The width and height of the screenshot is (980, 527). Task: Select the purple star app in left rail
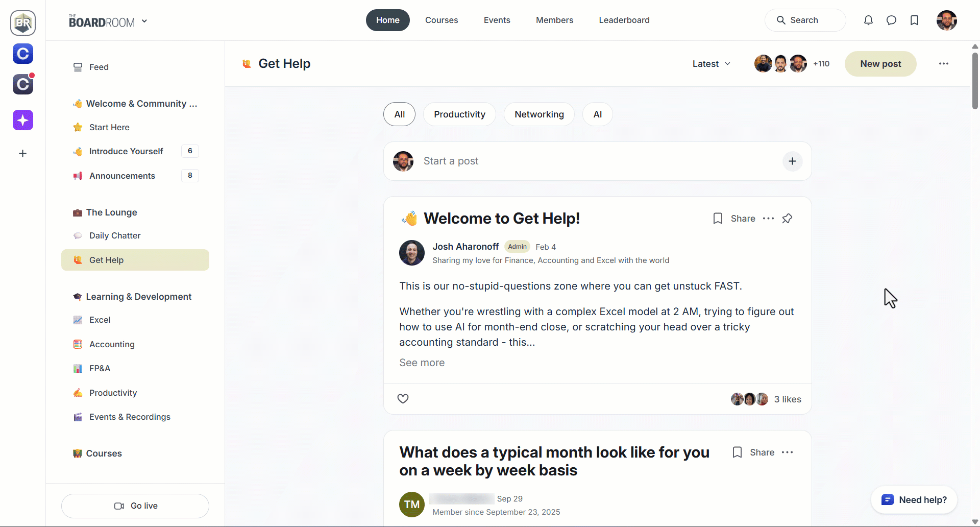tap(22, 120)
